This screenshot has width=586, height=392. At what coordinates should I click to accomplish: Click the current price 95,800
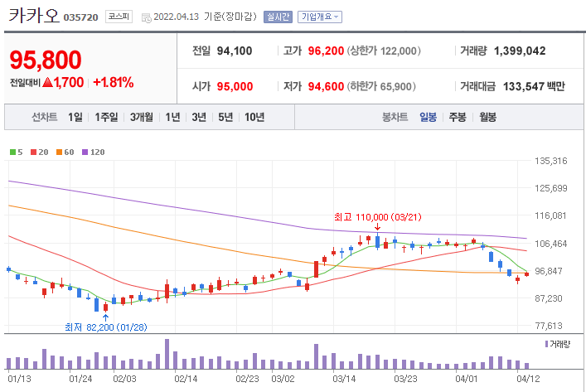tap(46, 60)
